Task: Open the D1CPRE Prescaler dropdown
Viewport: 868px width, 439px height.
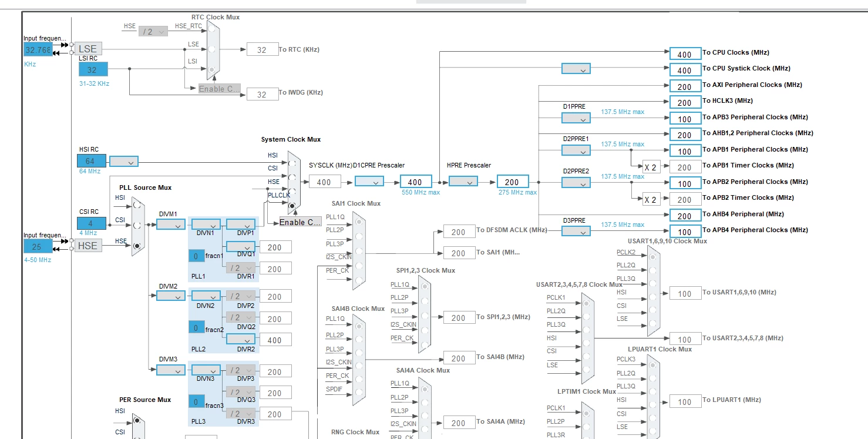Action: 369,181
